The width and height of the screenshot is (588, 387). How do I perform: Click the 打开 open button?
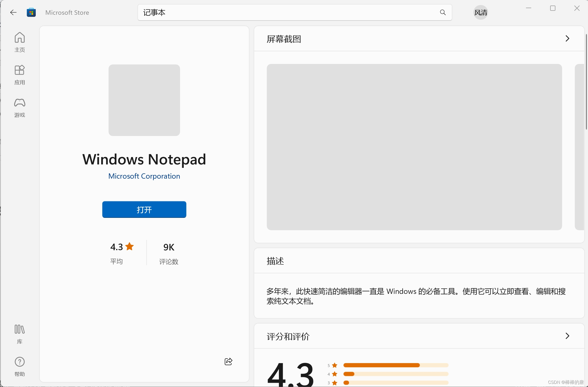point(144,209)
